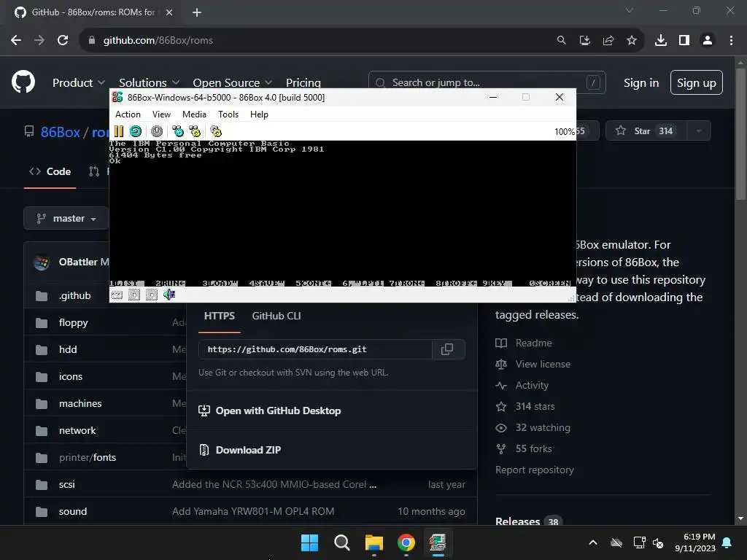Expand the Product dropdown on GitHub
The height and width of the screenshot is (560, 747).
79,82
